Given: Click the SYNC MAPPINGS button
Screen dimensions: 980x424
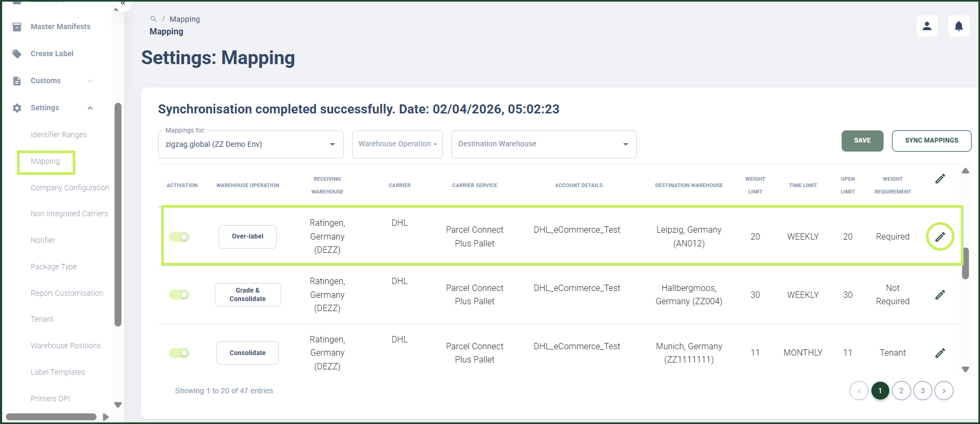Looking at the screenshot, I should [932, 141].
